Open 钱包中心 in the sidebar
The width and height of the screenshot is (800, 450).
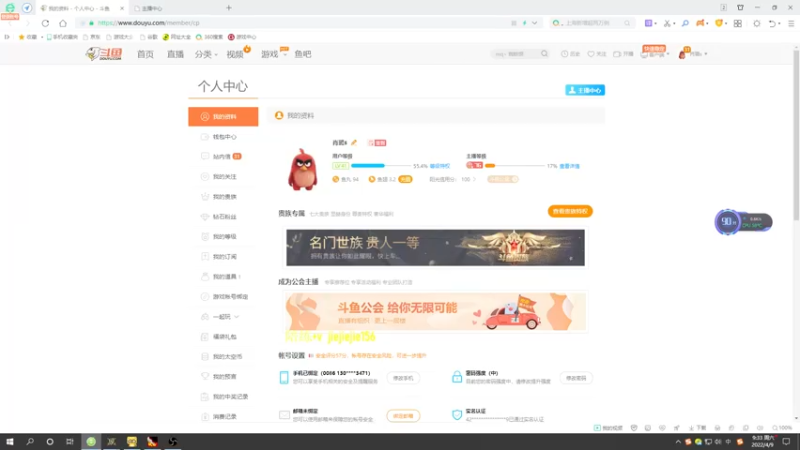(x=223, y=137)
